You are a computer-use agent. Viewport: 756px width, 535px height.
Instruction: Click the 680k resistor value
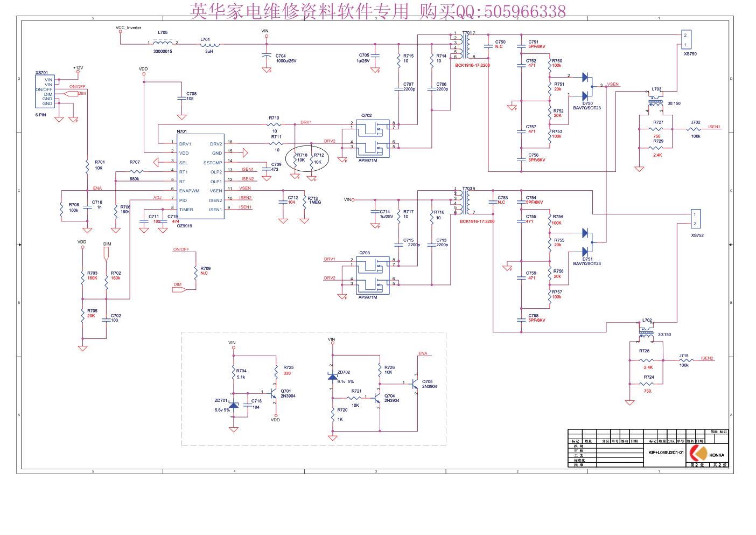(x=134, y=179)
